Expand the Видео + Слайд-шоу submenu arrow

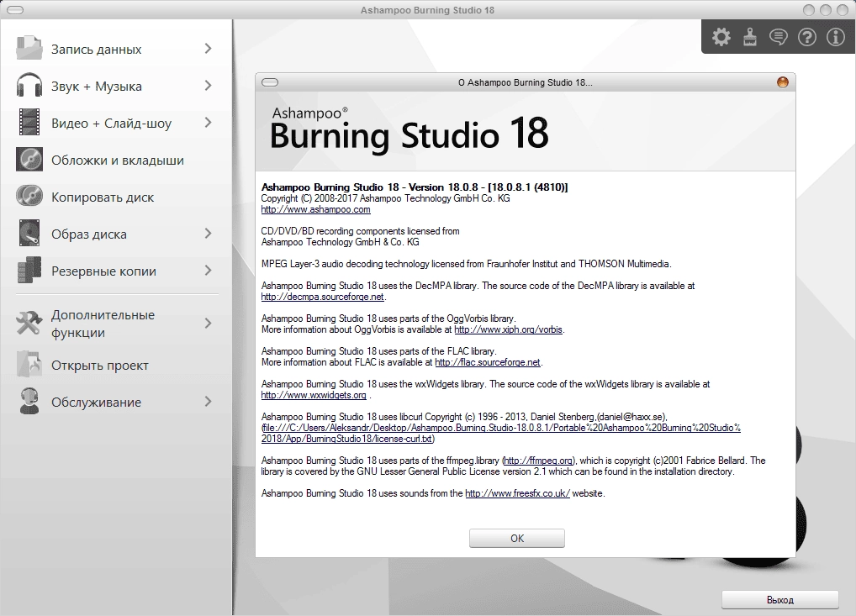coord(208,123)
